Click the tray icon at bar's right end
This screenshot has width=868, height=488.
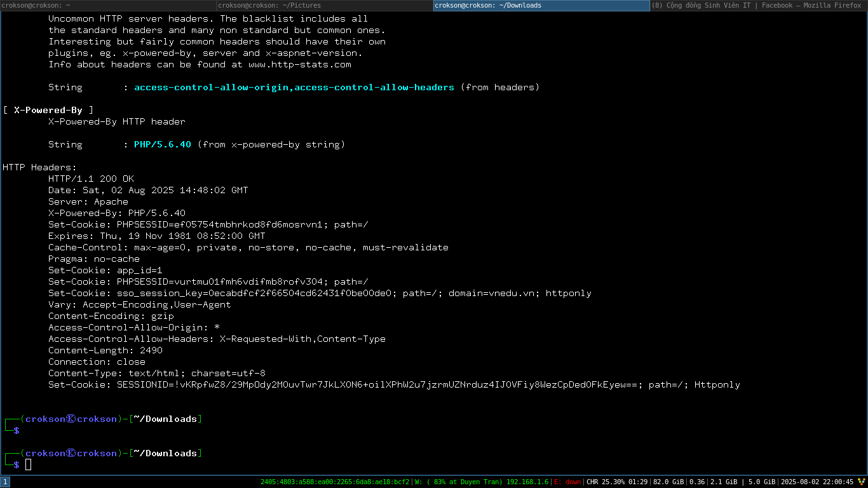click(862, 482)
